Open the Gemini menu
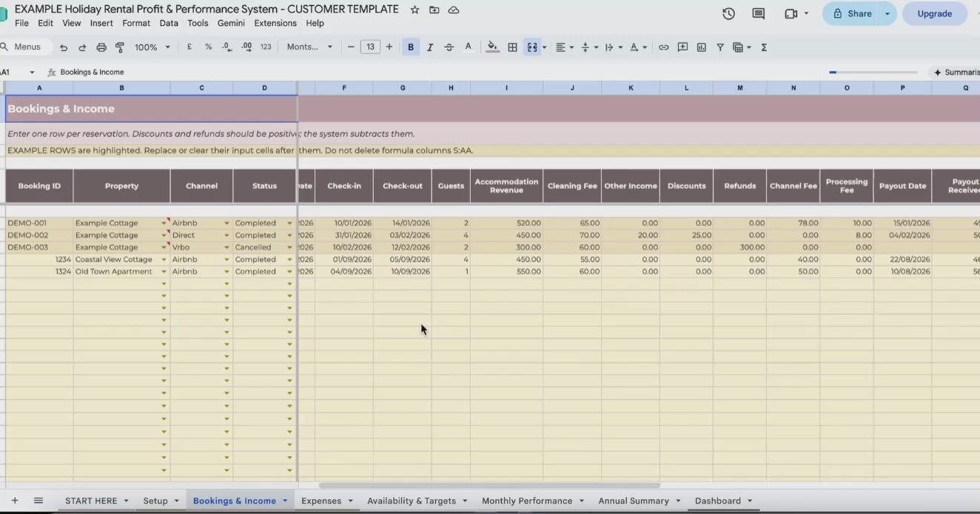Image resolution: width=980 pixels, height=514 pixels. pyautogui.click(x=231, y=23)
